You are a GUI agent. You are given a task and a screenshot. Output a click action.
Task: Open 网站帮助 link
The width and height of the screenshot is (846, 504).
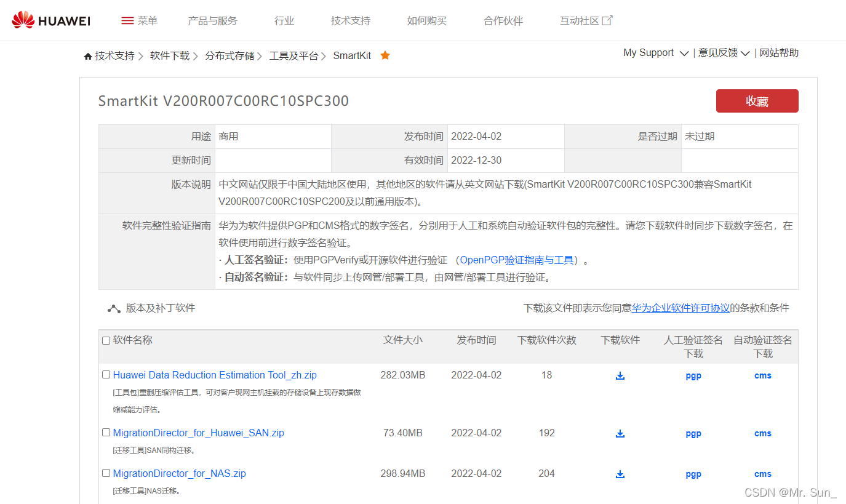[x=779, y=53]
